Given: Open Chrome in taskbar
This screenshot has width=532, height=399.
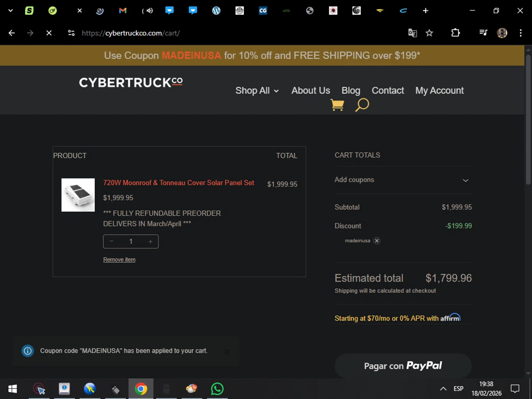Looking at the screenshot, I should click(x=141, y=389).
